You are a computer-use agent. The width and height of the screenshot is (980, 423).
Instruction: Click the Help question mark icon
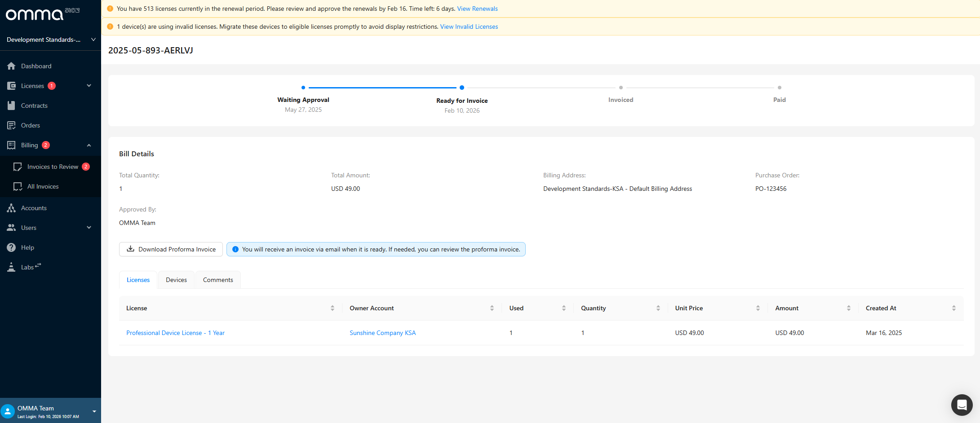tap(11, 247)
